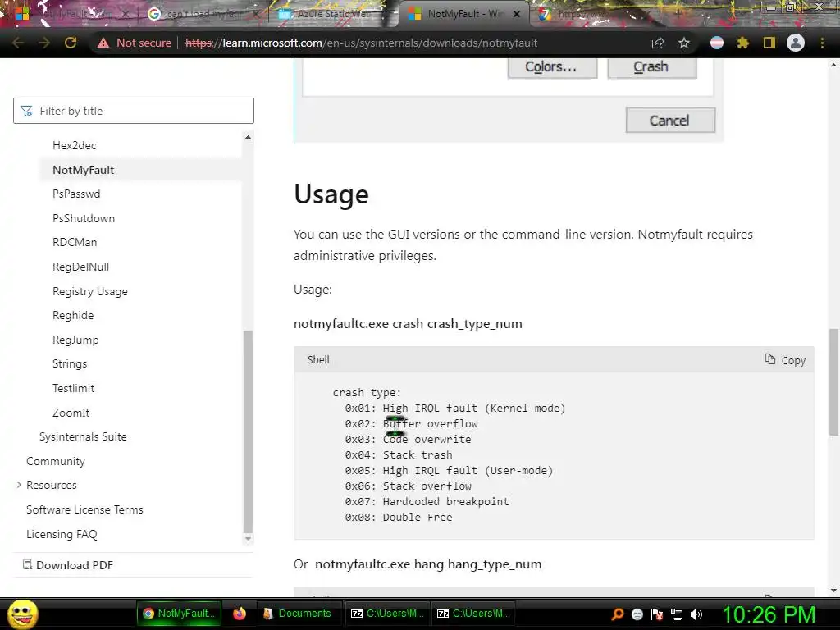
Task: Open Licensing FAQ link
Action: pos(62,534)
